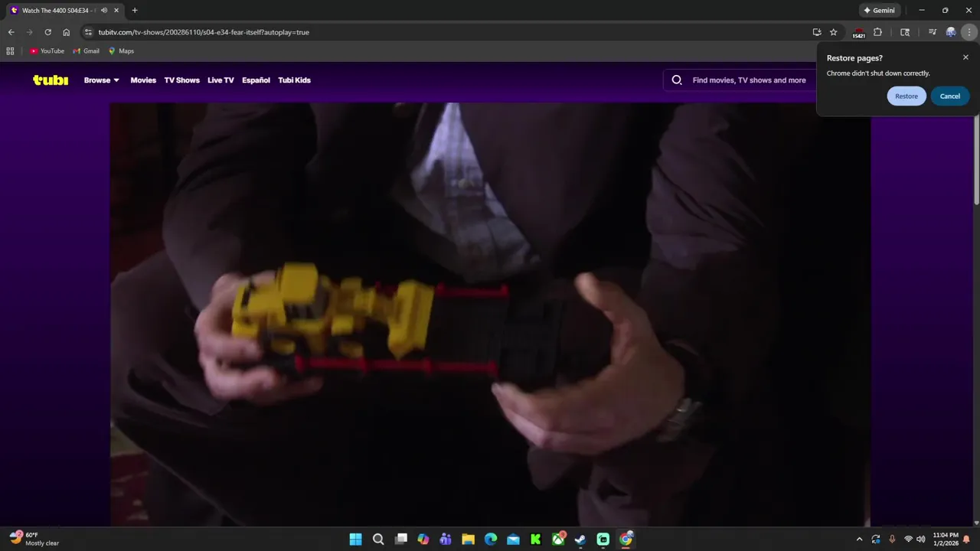Show hidden system tray icons
This screenshot has height=551, width=980.
tap(859, 540)
